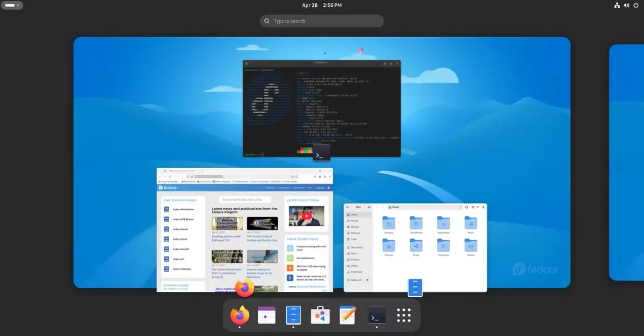Focus the Type to search field
Screen dimensions: 644x336
[322, 21]
